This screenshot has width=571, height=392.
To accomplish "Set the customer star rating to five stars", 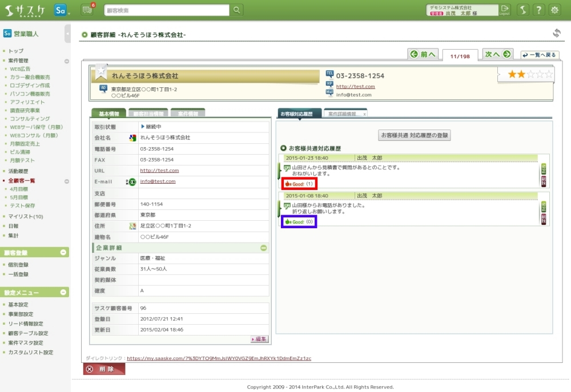I will (x=549, y=74).
